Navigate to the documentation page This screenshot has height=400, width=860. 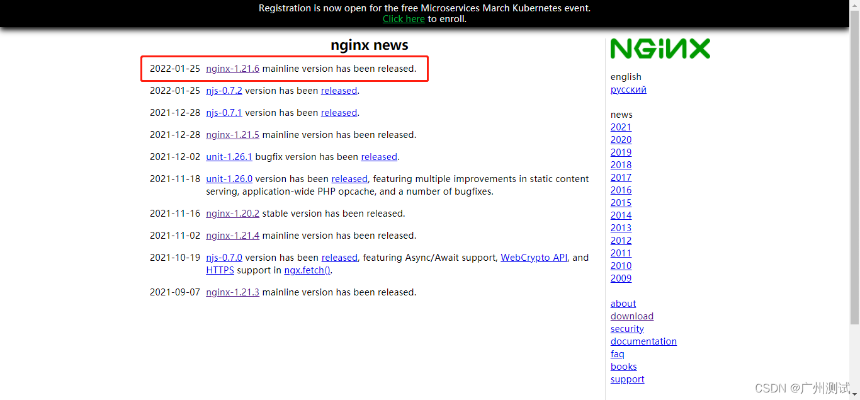click(643, 341)
